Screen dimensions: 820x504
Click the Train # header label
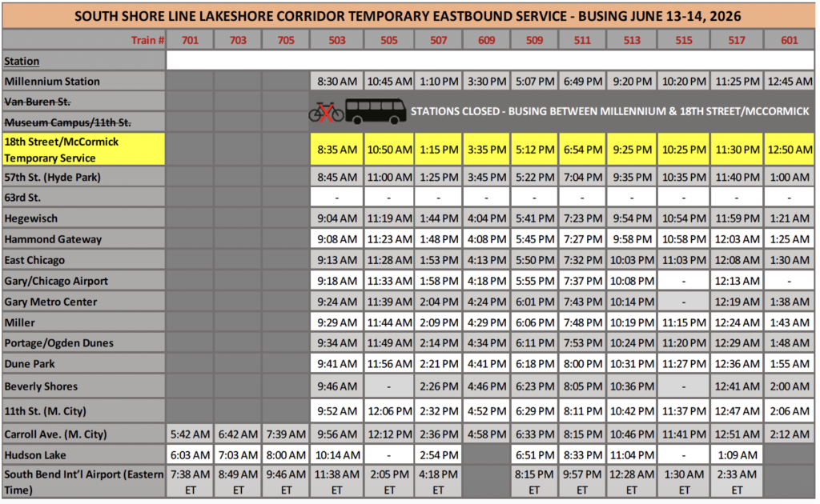click(147, 40)
